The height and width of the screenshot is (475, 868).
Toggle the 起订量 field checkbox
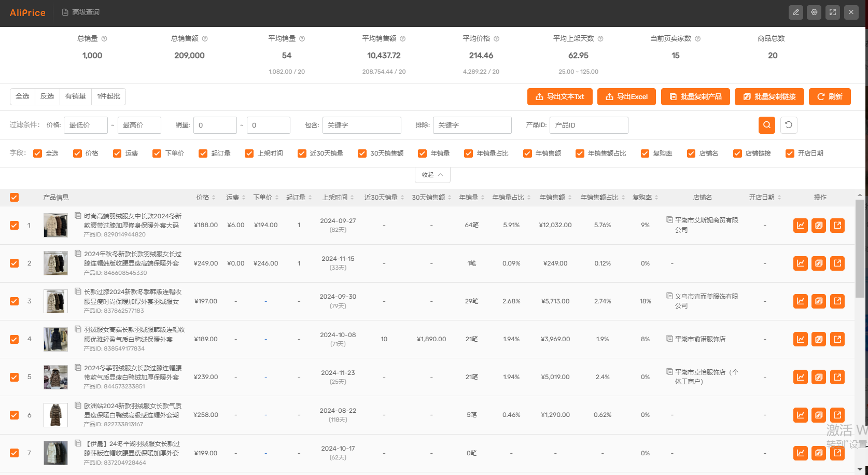[x=203, y=153]
